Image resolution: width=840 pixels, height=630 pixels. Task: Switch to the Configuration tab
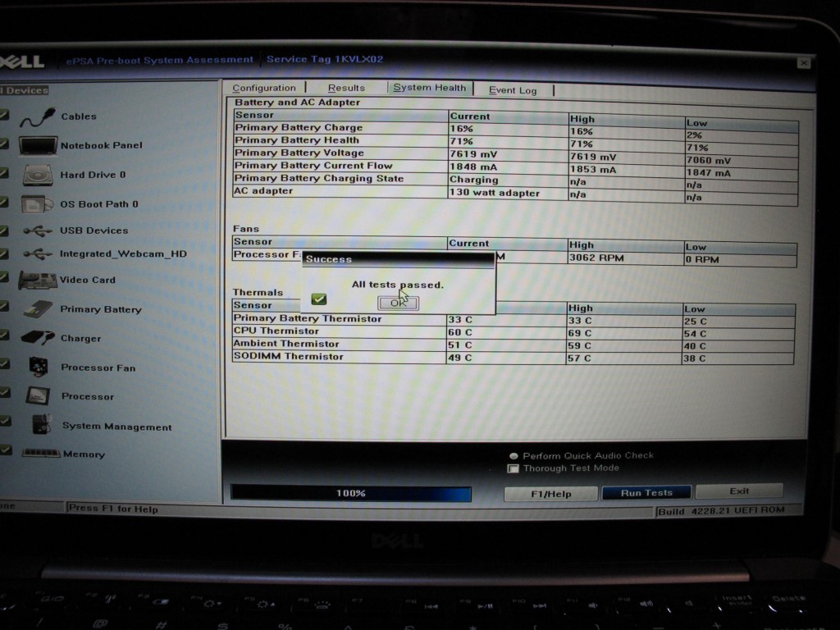[263, 88]
